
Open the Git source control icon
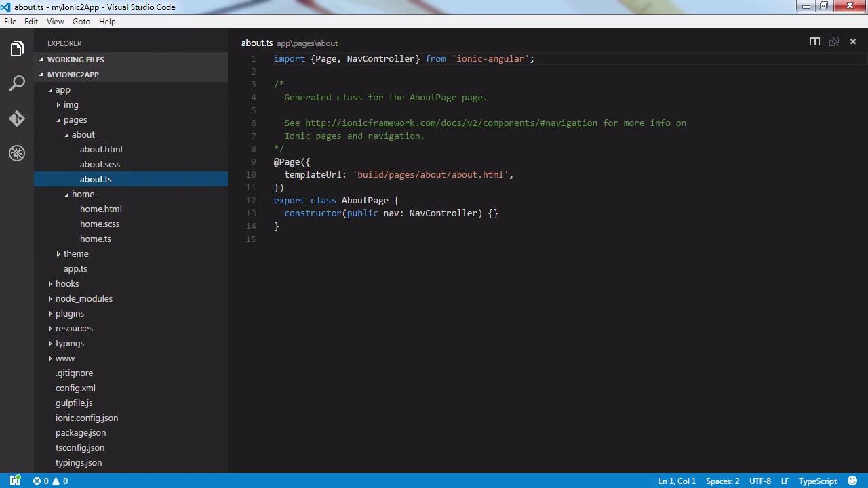[x=17, y=119]
